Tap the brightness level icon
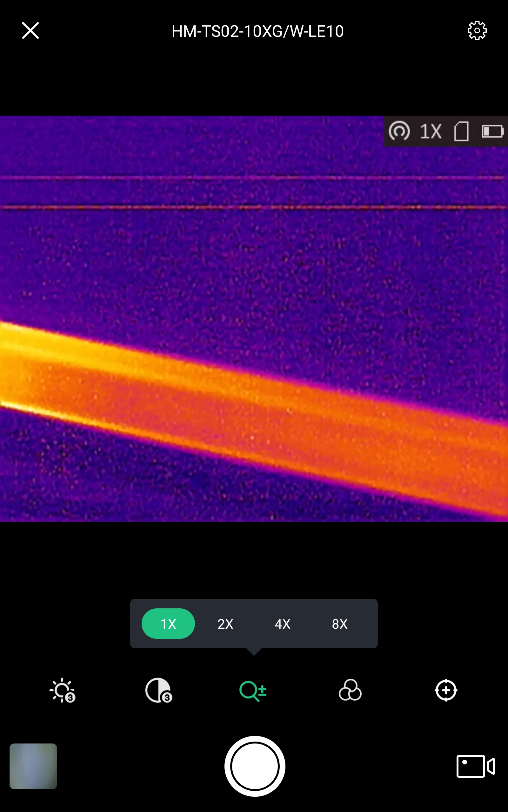The height and width of the screenshot is (812, 508). [x=62, y=690]
